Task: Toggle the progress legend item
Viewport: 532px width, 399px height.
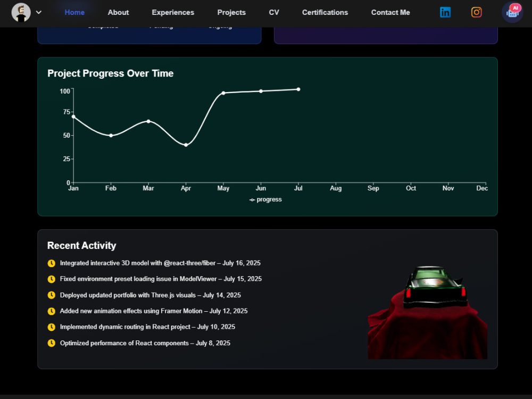Action: click(x=265, y=199)
